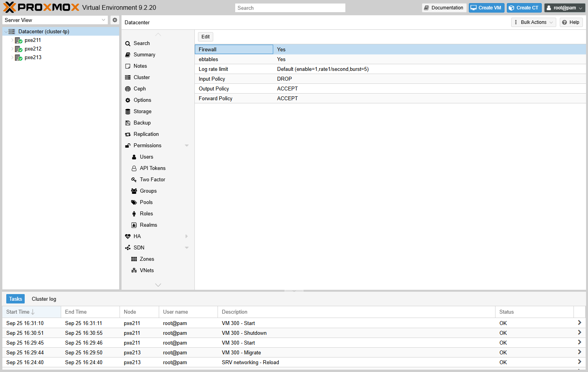Click the Edit button

pos(205,37)
